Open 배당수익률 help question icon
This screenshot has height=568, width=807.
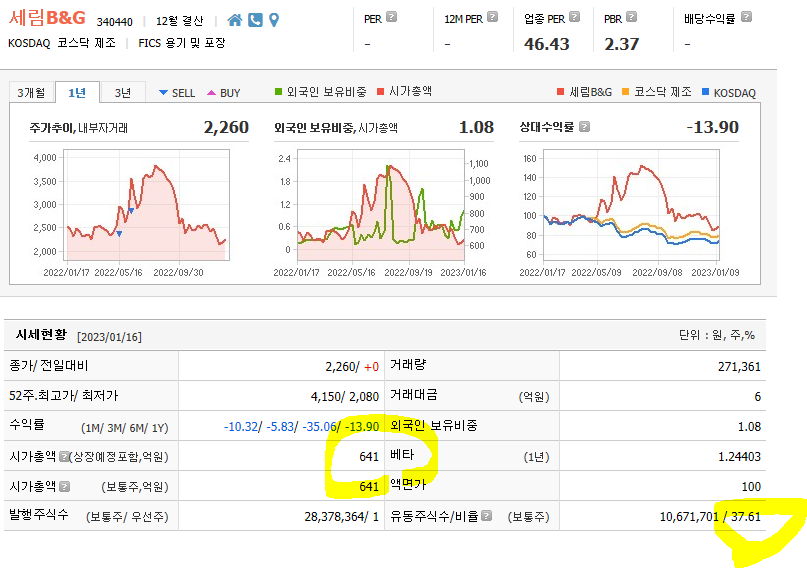click(746, 17)
